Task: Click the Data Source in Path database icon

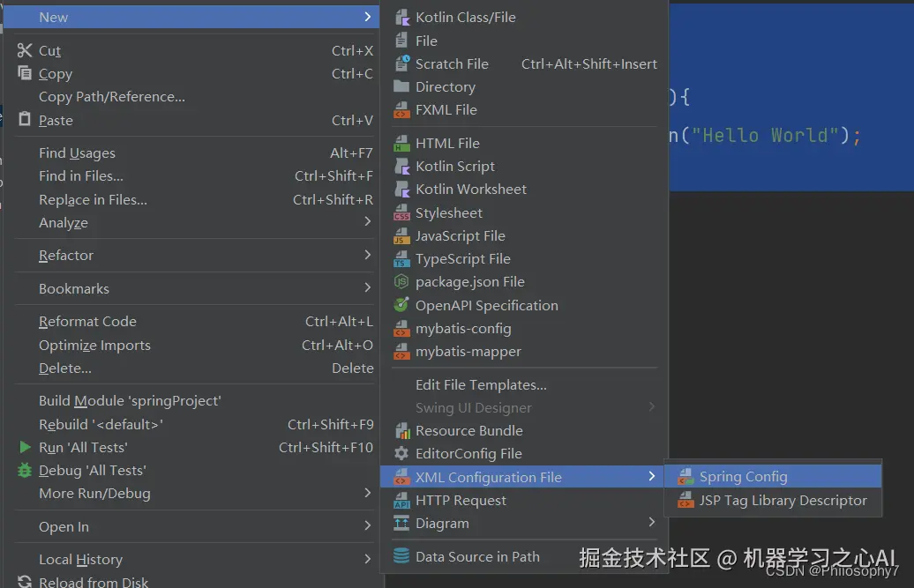Action: click(x=401, y=556)
